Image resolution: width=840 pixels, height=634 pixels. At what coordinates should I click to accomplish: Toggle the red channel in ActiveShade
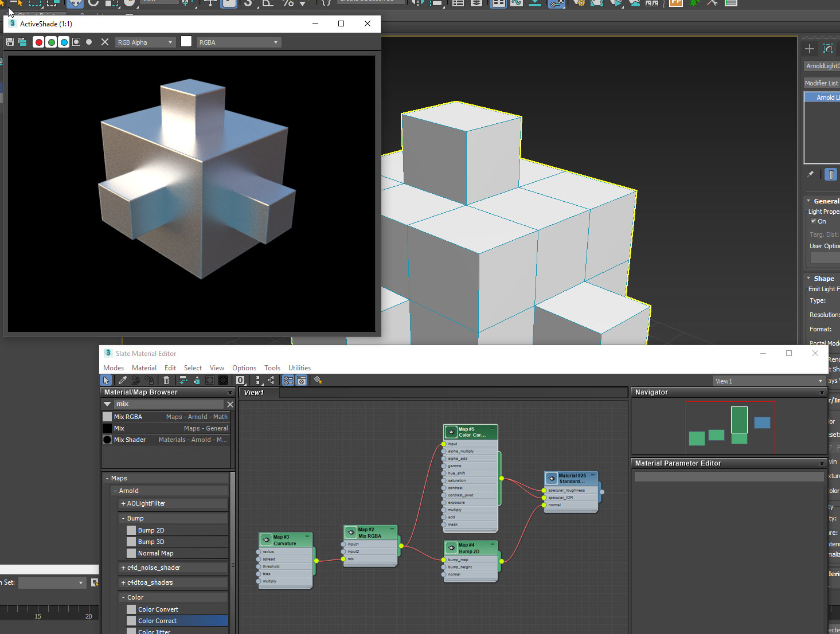tap(38, 41)
